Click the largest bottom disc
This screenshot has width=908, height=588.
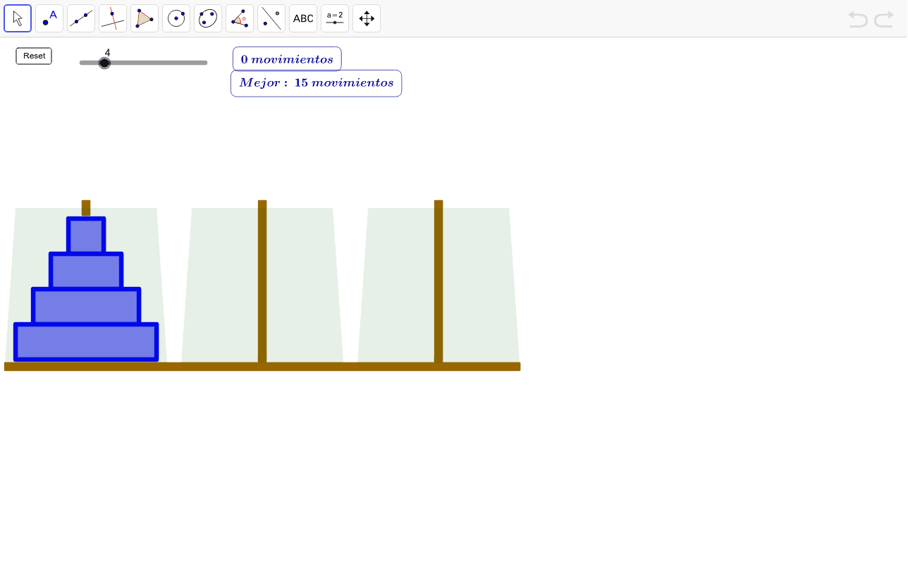[86, 342]
